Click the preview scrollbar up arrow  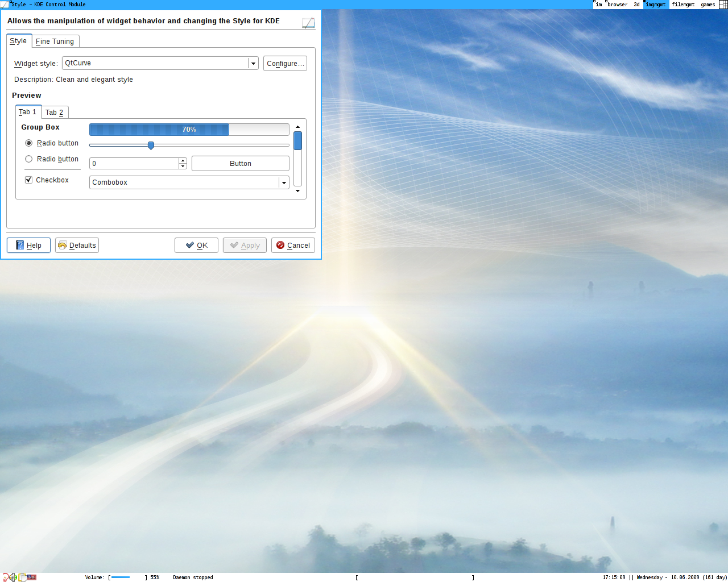297,127
